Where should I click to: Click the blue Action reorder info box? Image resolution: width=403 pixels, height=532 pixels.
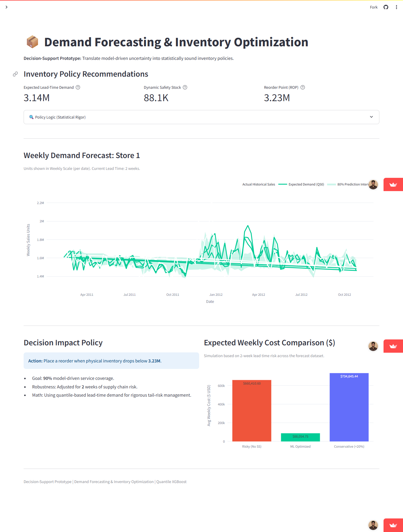pyautogui.click(x=111, y=361)
